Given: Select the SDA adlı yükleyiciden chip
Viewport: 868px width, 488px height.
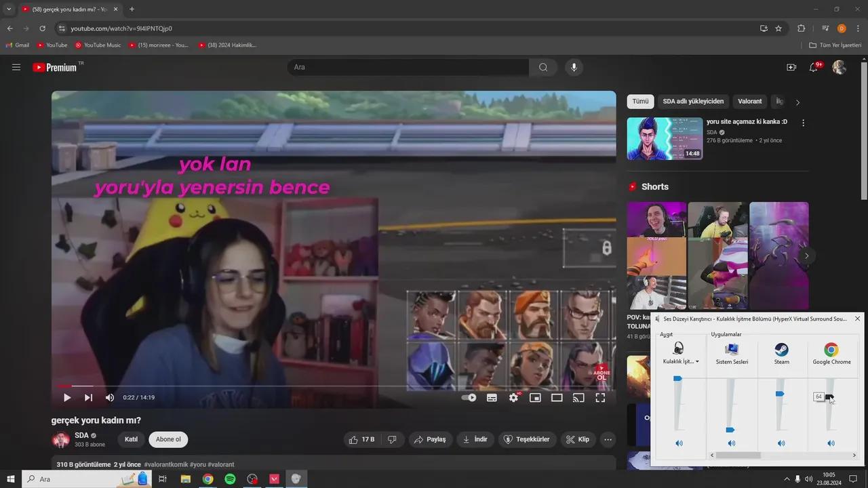Looking at the screenshot, I should pos(693,102).
